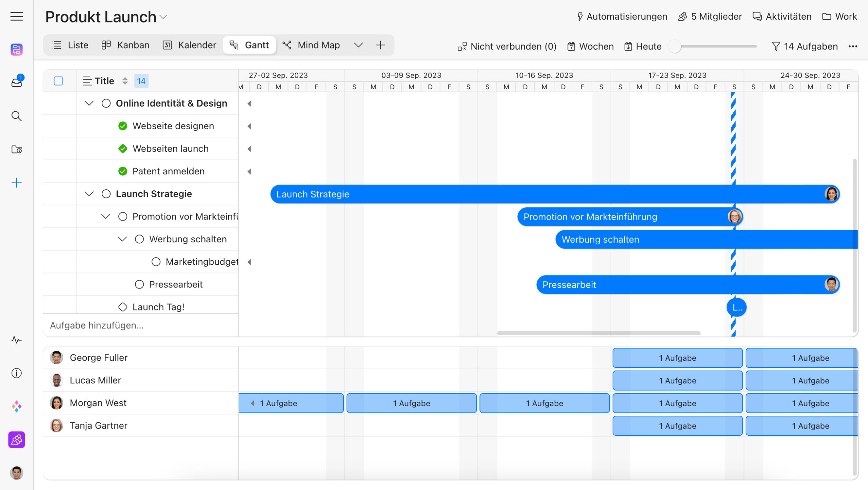The height and width of the screenshot is (490, 868).
Task: Uncheck the completed Webseite designen task
Action: pos(123,126)
